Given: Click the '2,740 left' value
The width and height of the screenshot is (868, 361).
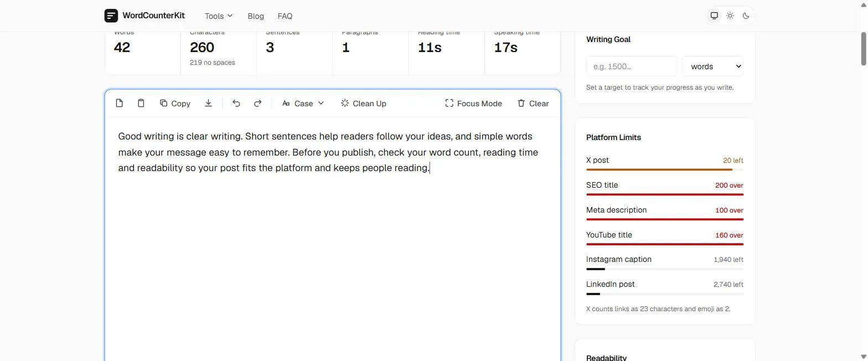Looking at the screenshot, I should pos(728,285).
